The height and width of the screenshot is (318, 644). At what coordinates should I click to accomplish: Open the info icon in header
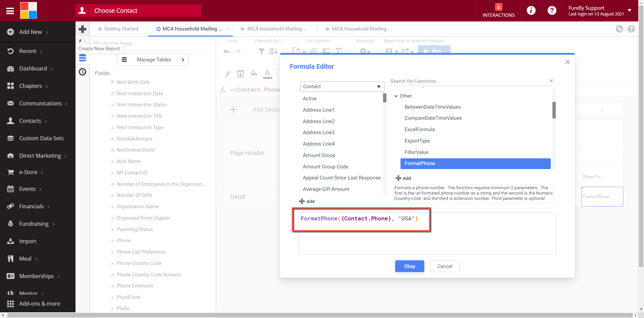[x=531, y=10]
